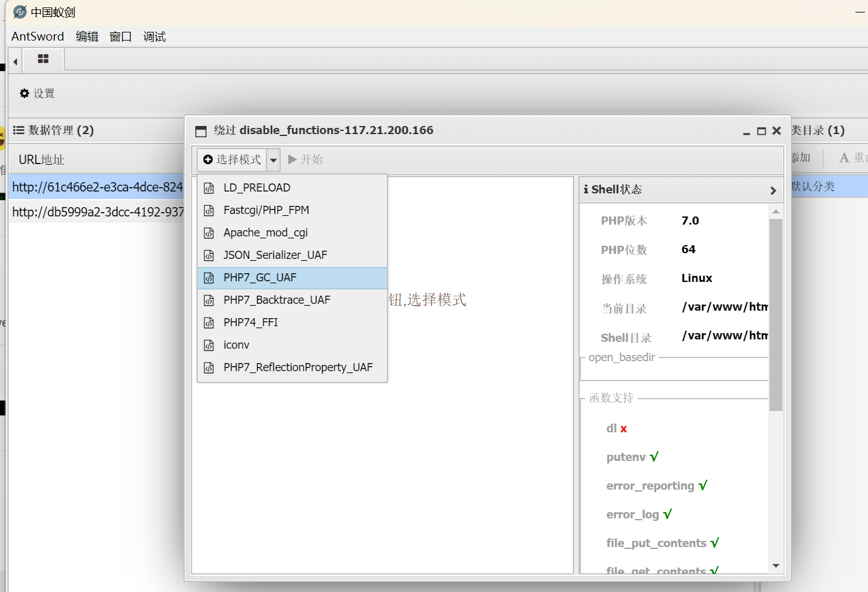This screenshot has width=868, height=592.
Task: Click the error_reporting function entry
Action: (657, 486)
